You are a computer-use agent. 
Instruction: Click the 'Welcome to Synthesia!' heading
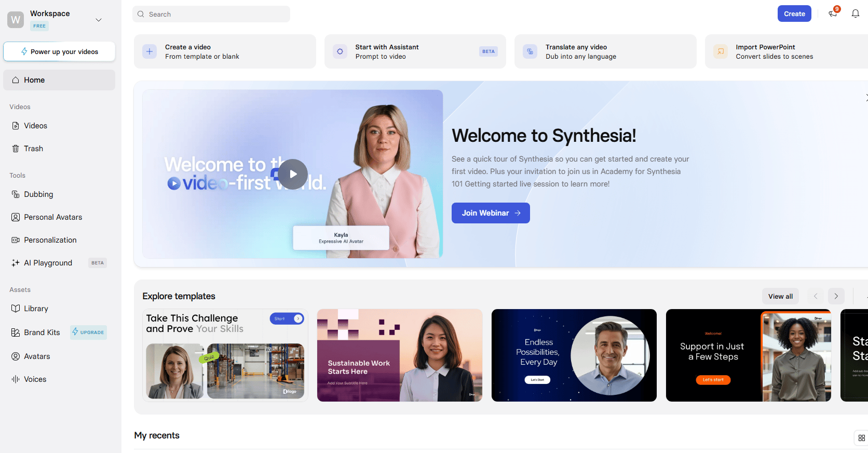(x=544, y=136)
